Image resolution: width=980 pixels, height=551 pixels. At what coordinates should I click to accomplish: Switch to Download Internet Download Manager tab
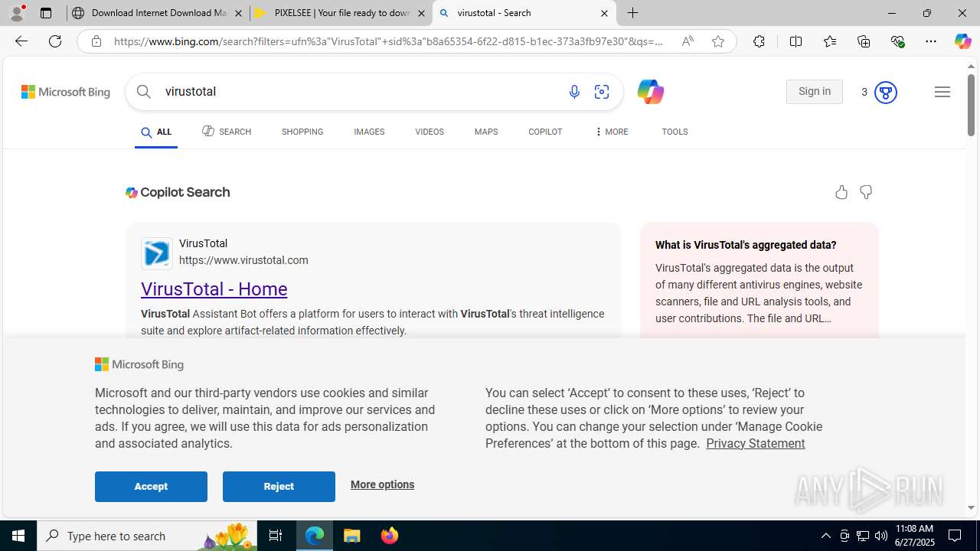(158, 13)
